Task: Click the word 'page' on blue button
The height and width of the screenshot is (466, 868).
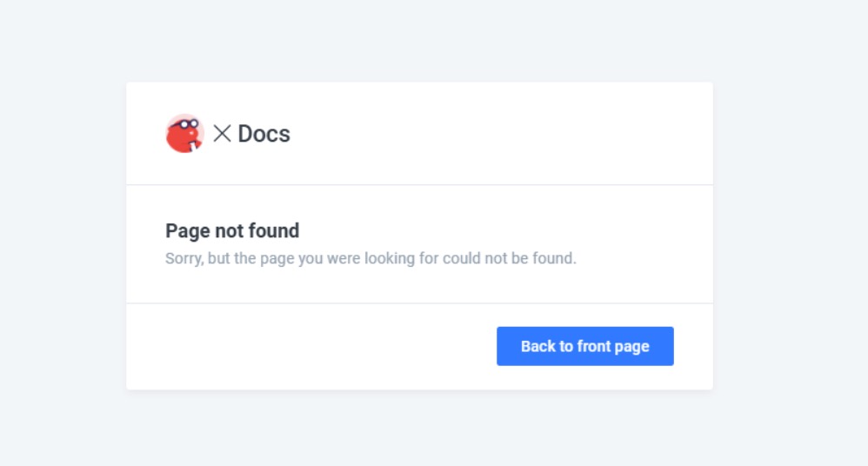Action: click(631, 347)
